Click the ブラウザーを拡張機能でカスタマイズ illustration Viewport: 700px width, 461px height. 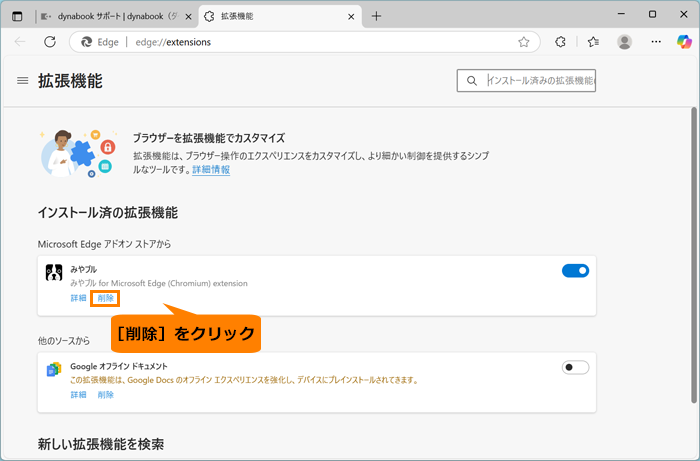pyautogui.click(x=78, y=154)
